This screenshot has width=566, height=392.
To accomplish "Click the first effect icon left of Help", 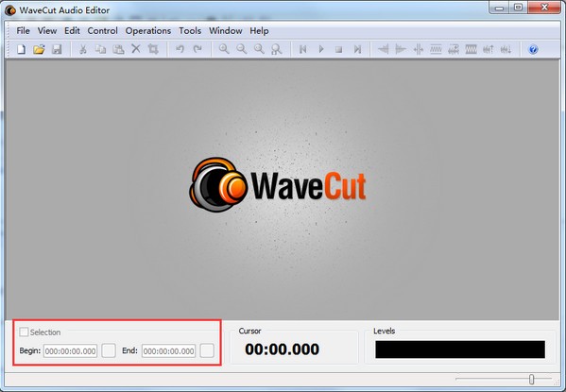I will [x=506, y=49].
